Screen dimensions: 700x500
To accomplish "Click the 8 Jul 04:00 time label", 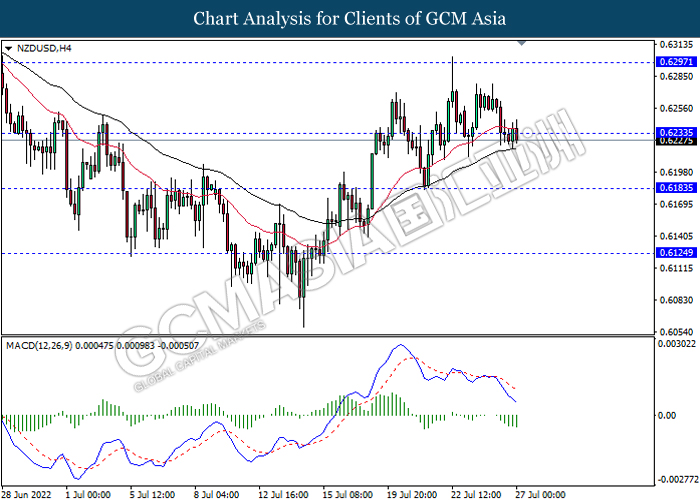I will tap(217, 495).
